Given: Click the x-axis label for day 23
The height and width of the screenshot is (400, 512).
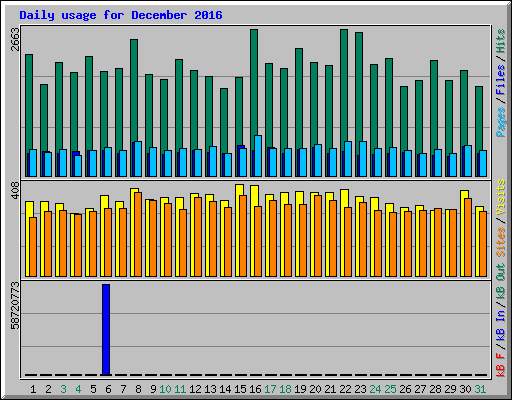Looking at the screenshot, I should coord(360,389).
